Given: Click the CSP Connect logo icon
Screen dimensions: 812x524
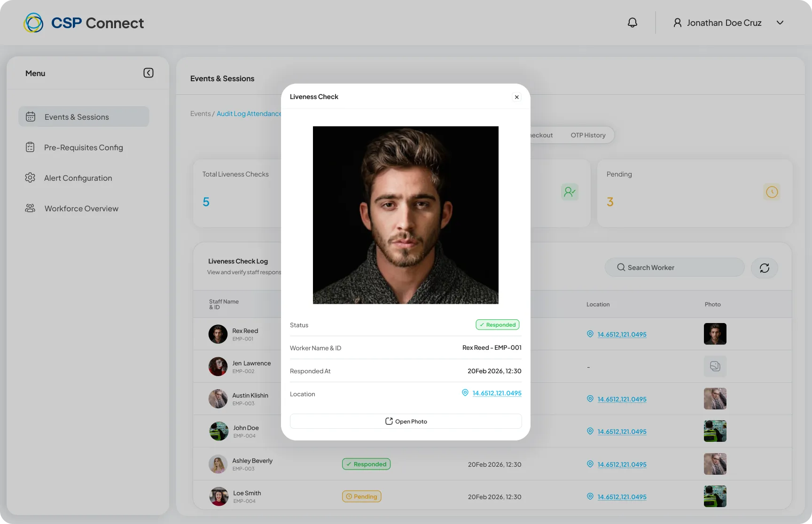Looking at the screenshot, I should coord(33,23).
